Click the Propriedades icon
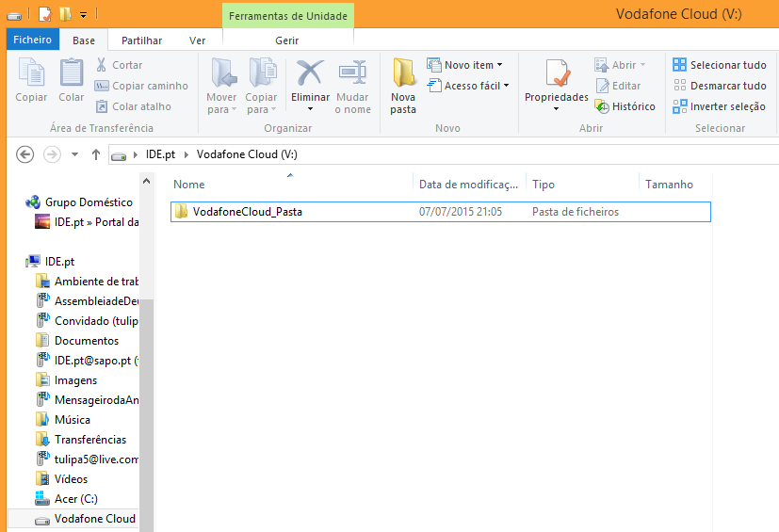Screen dimensions: 779x532 tap(557, 73)
